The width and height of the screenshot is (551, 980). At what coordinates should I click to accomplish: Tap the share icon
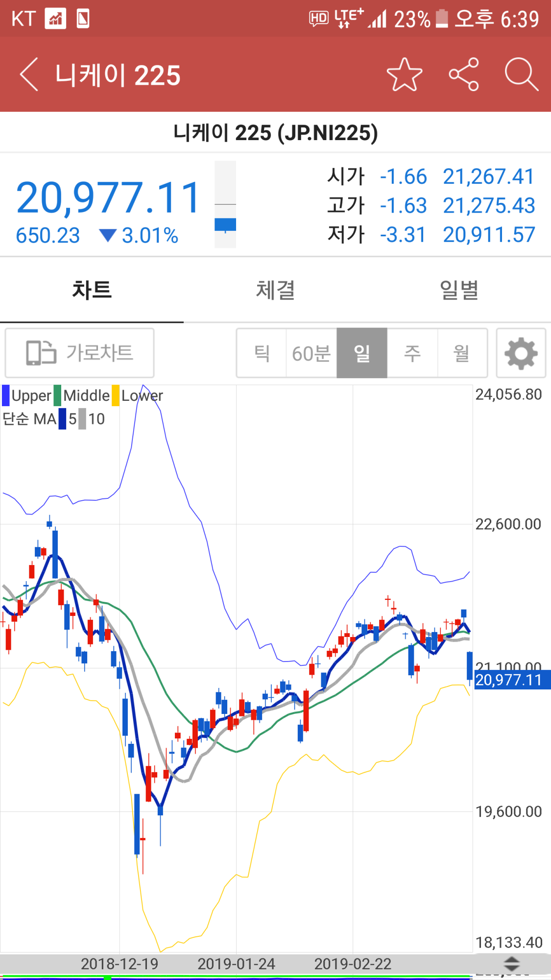pos(463,75)
